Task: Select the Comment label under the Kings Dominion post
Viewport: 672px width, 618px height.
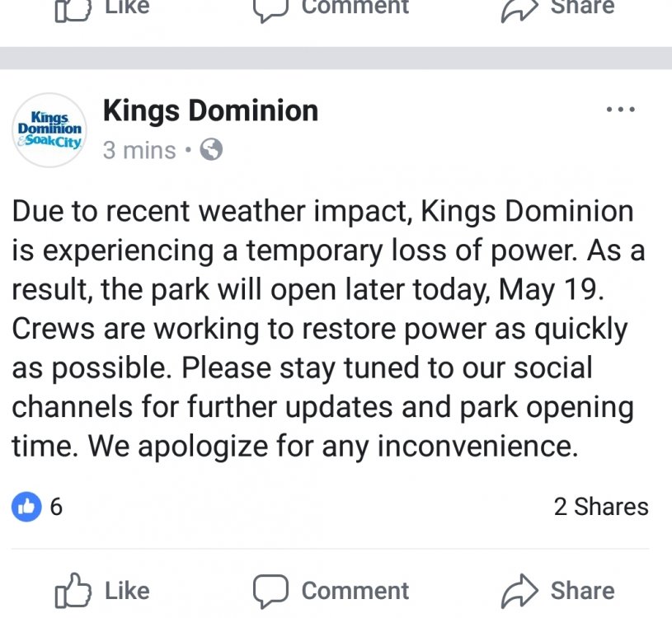Action: pos(355,591)
